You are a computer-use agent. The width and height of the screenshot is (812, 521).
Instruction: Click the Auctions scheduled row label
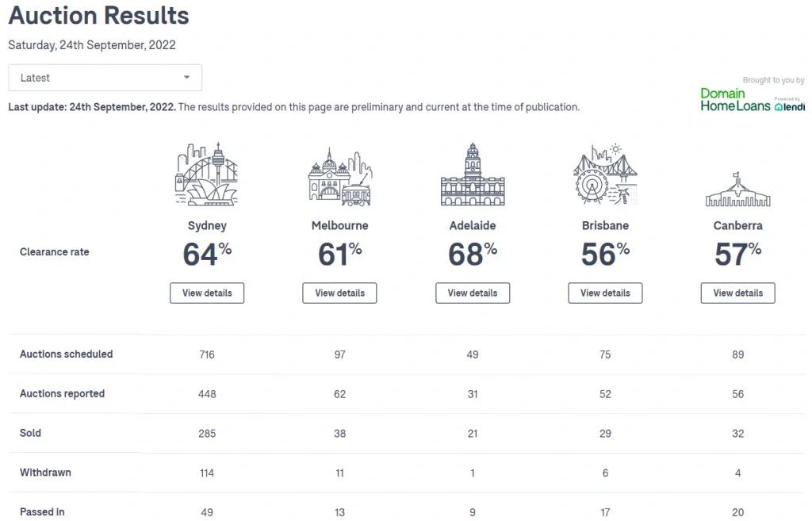tap(67, 354)
